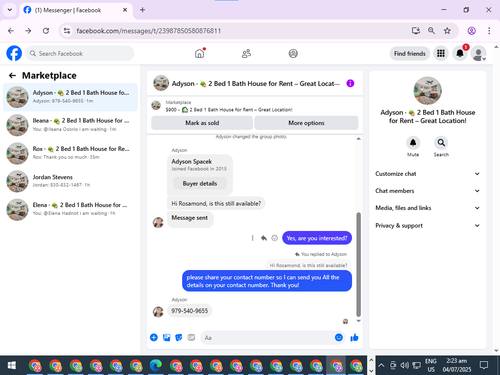Click the Mark as sold button
The height and width of the screenshot is (375, 500).
pos(202,123)
